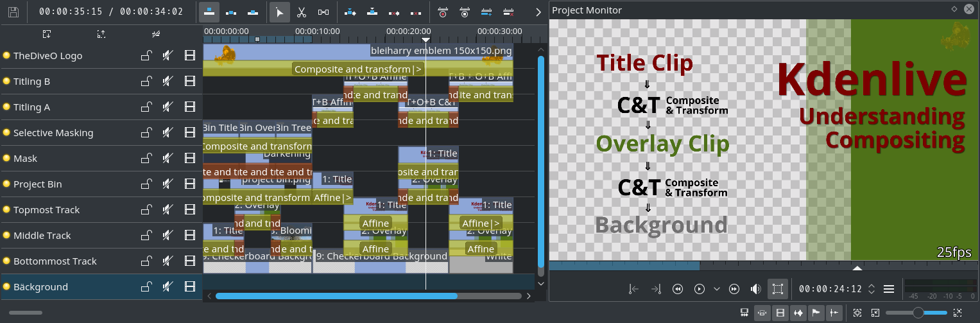This screenshot has width=980, height=323.
Task: Click Project Monitor set zone start icon
Action: click(x=634, y=289)
